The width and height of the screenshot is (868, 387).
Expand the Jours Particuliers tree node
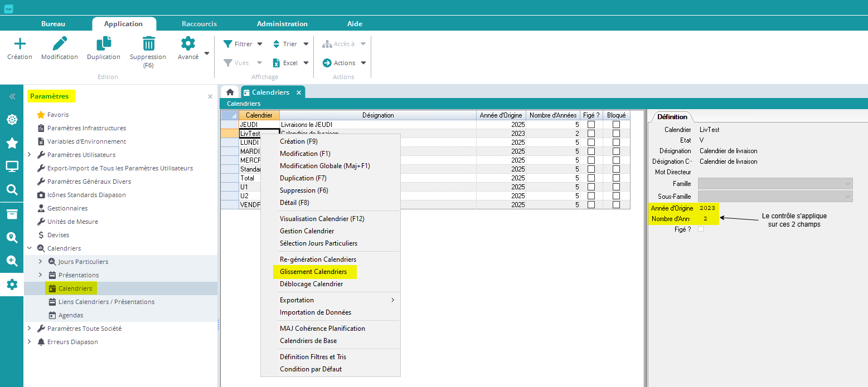[40, 262]
